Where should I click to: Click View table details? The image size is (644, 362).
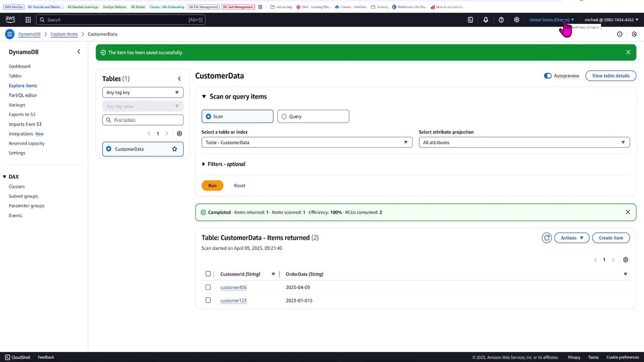click(611, 76)
